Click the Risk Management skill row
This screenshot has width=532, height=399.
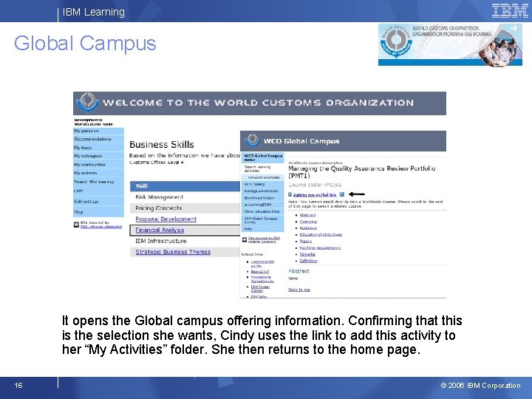tap(185, 197)
